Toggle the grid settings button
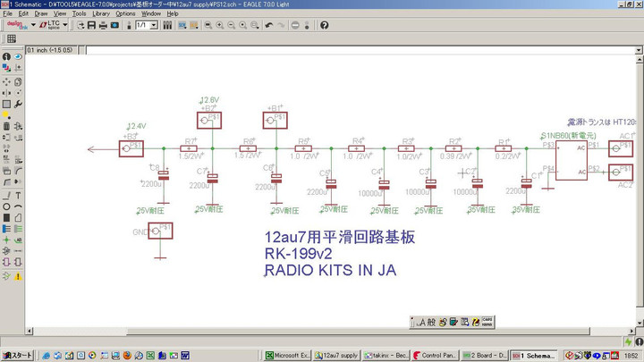This screenshot has width=644, height=362. coord(12,39)
